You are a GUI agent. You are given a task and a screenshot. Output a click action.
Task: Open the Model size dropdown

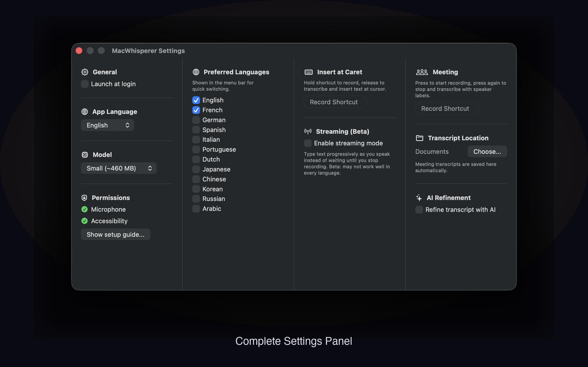click(x=119, y=168)
